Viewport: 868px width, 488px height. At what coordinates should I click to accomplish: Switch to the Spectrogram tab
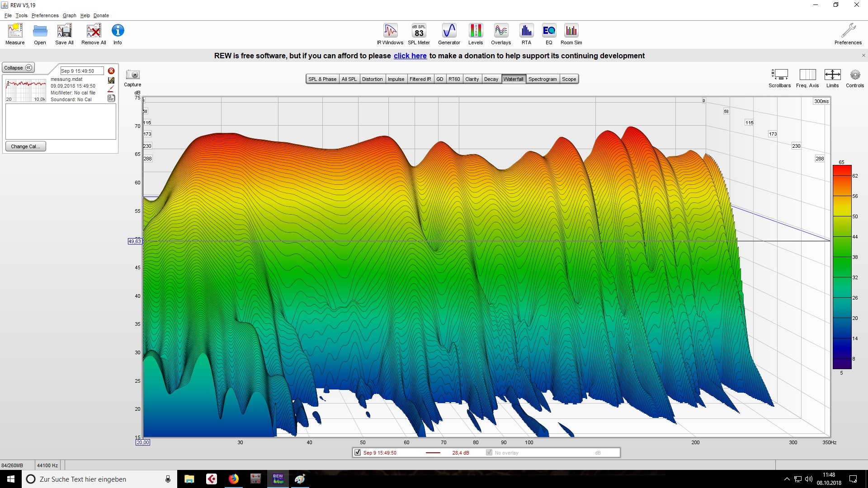[542, 79]
